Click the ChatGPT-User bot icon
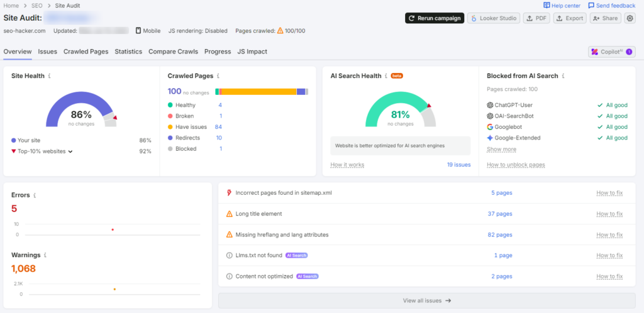The width and height of the screenshot is (644, 313). click(489, 105)
